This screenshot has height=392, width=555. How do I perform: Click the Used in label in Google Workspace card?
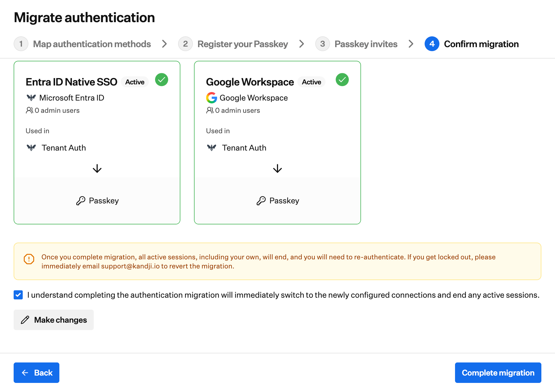click(218, 131)
